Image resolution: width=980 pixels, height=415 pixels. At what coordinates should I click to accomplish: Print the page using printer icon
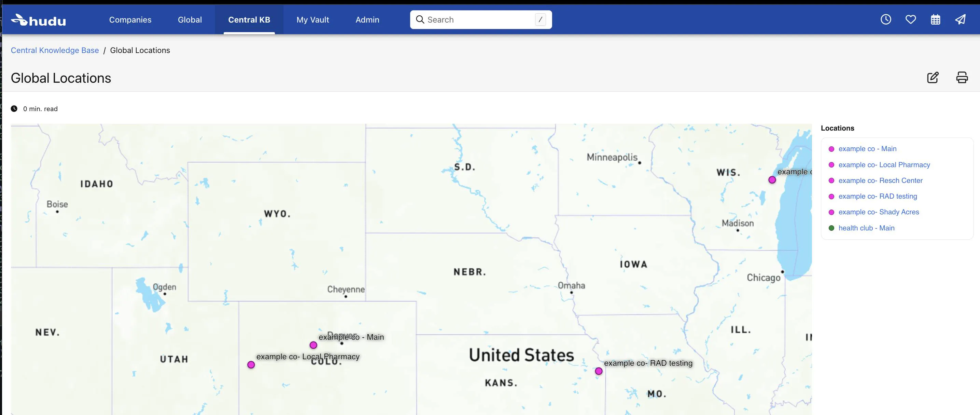pos(962,77)
